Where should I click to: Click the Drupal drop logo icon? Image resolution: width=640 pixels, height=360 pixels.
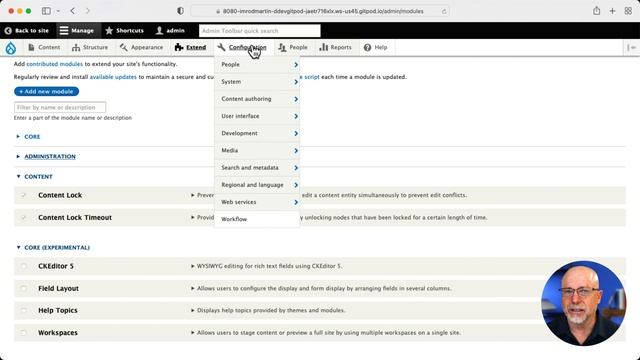(x=11, y=48)
